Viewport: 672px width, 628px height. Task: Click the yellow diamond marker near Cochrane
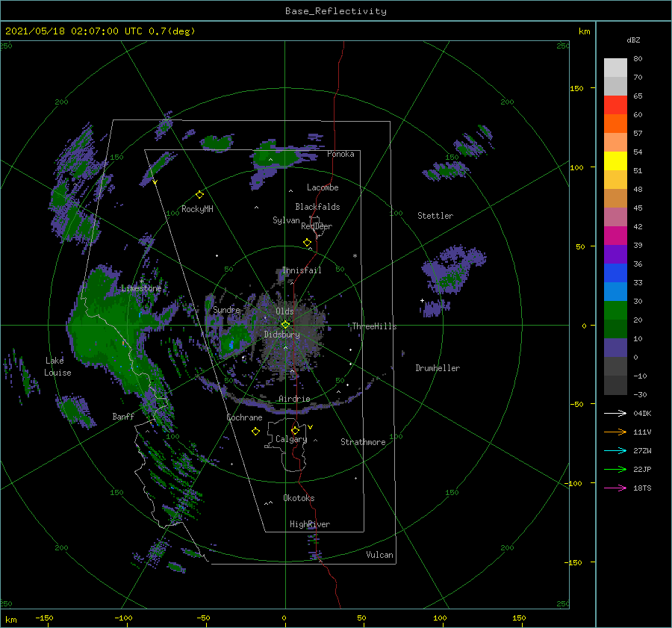coord(255,432)
